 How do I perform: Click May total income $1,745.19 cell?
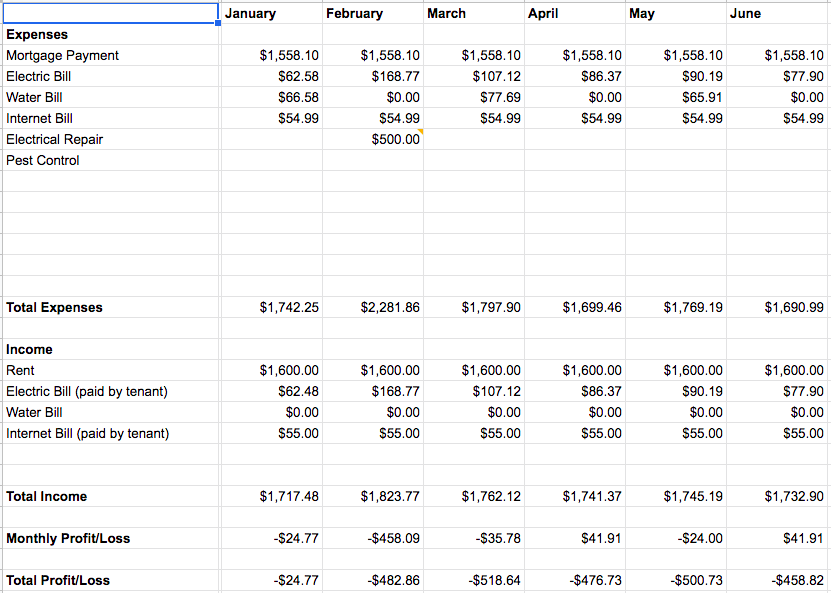coord(676,497)
